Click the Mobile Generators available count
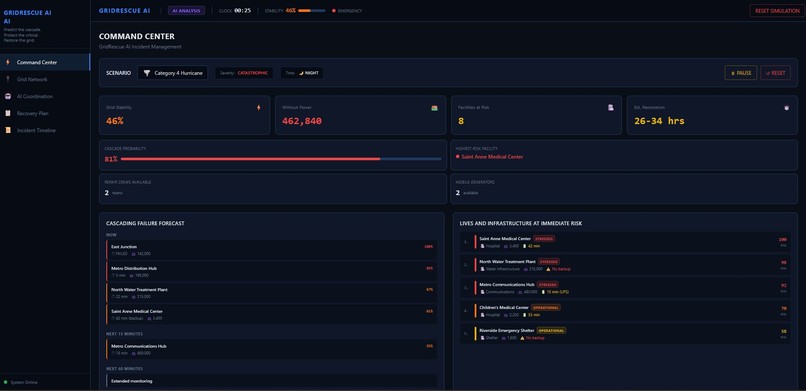Viewport: 806px width, 391px height. point(457,193)
